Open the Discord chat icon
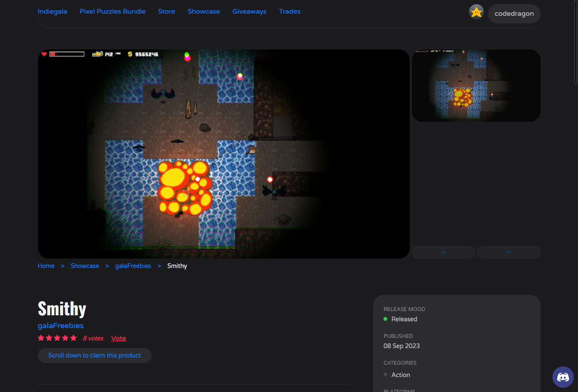The width and height of the screenshot is (578, 392). click(563, 377)
